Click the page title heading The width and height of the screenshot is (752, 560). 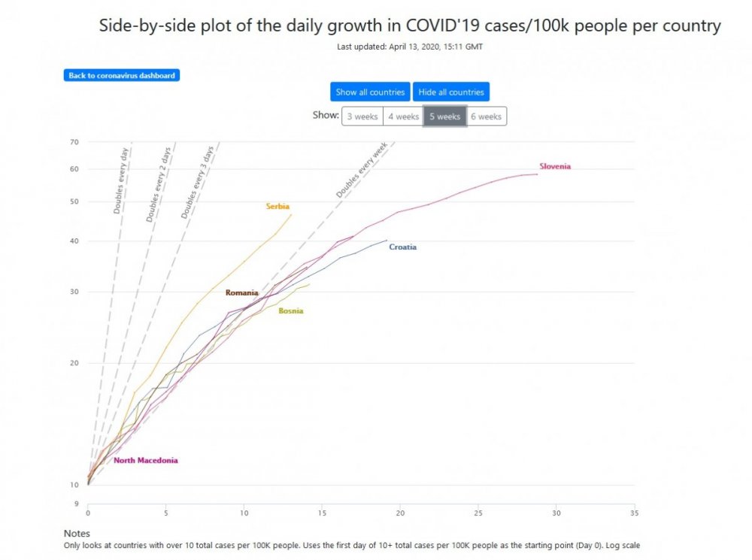(x=410, y=26)
